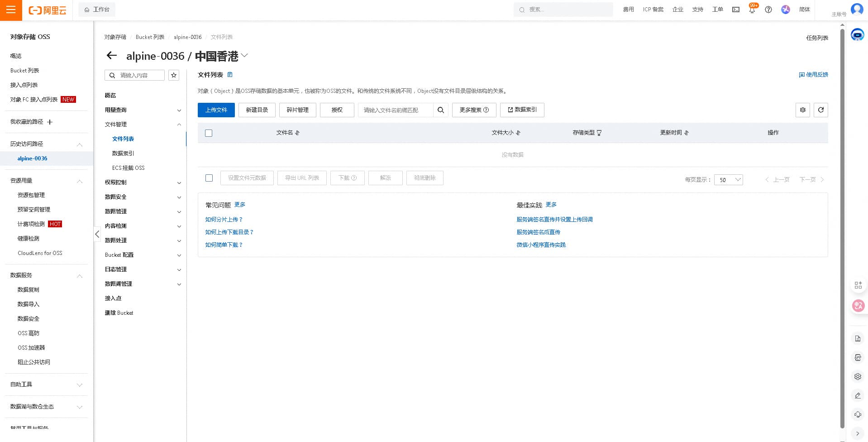Open Bucket 列表 in left sidebar
868x442 pixels.
click(x=25, y=71)
